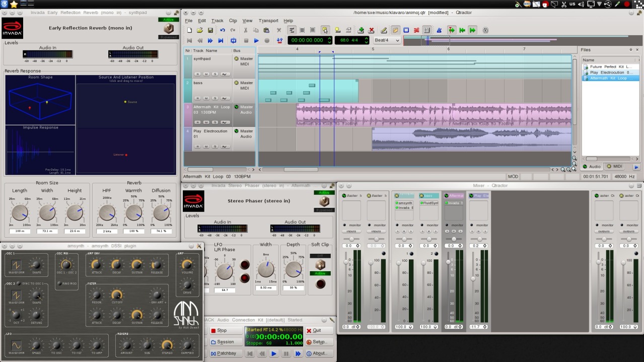Viewport: 644px width, 362px height.
Task: Click the Setup button in JACK control
Action: [x=319, y=342]
